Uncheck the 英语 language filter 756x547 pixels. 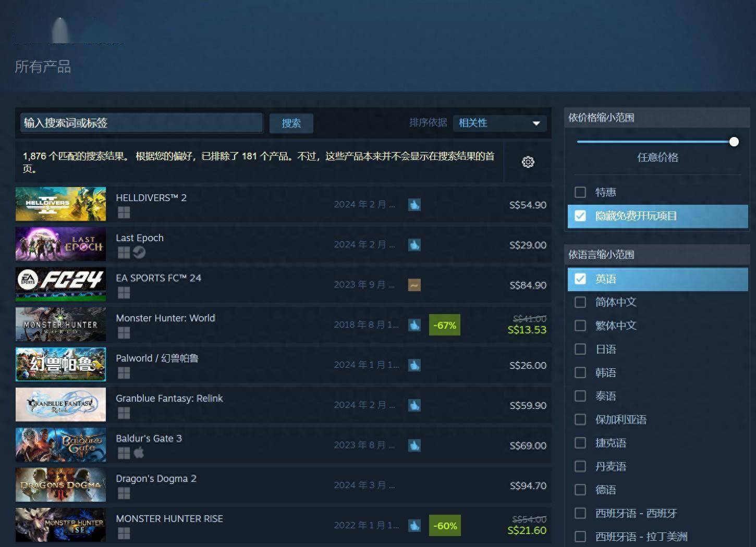point(580,279)
